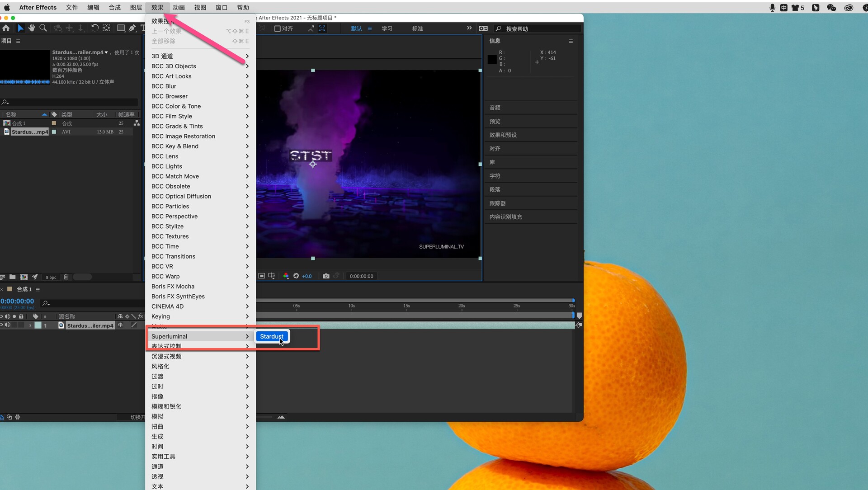The image size is (868, 490).
Task: Select the Hand tool
Action: 32,28
